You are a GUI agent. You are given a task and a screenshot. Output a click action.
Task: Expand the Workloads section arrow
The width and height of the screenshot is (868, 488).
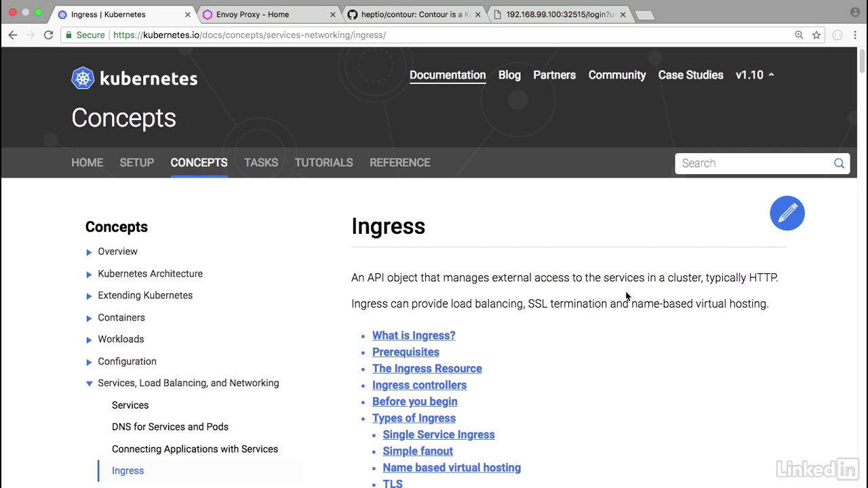tap(89, 340)
